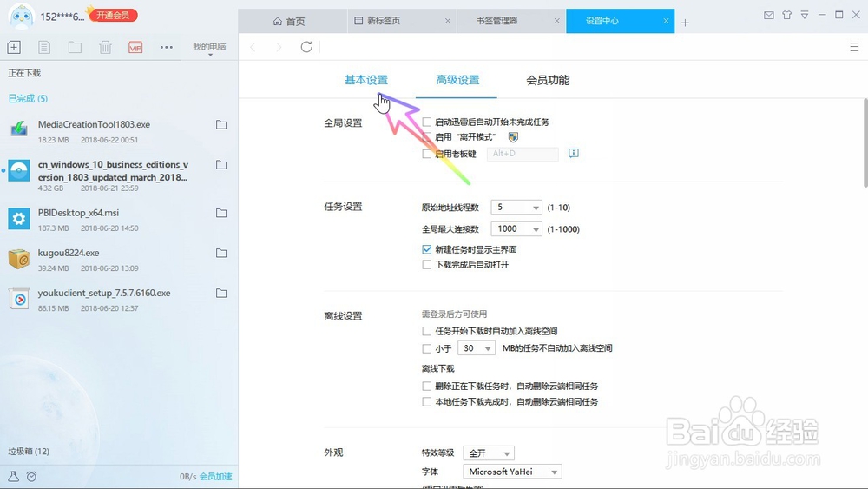868x489 pixels.
Task: Click the triangle dropdown menu icon in title bar
Action: tap(805, 15)
